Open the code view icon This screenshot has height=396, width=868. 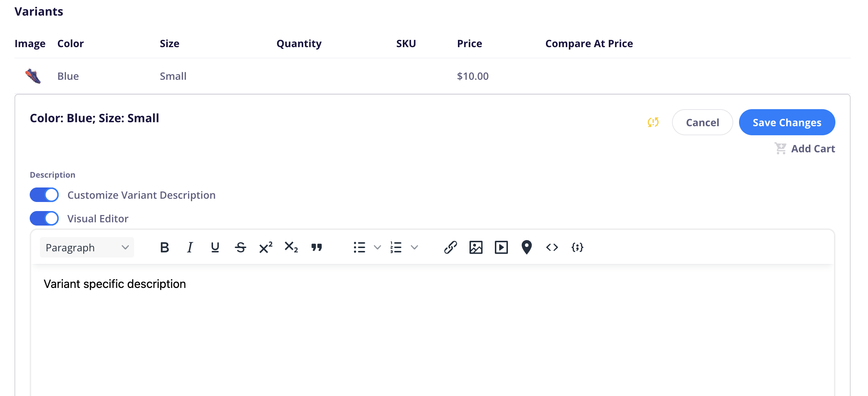point(552,247)
